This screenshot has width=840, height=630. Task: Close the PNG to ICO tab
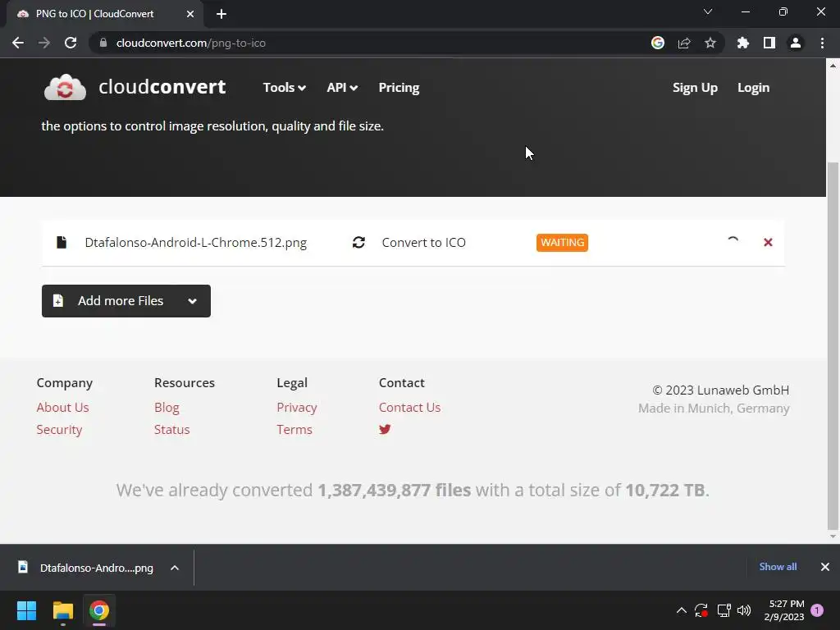(x=190, y=14)
